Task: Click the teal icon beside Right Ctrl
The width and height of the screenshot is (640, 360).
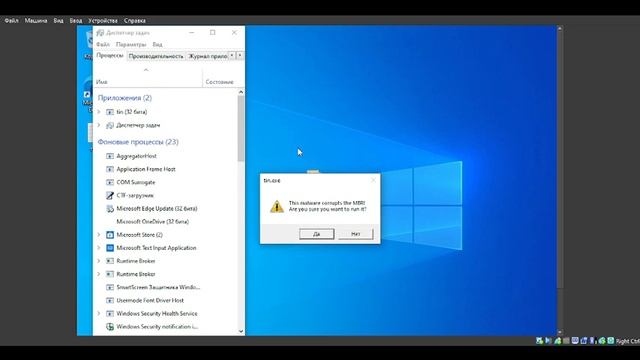Action: tap(611, 340)
